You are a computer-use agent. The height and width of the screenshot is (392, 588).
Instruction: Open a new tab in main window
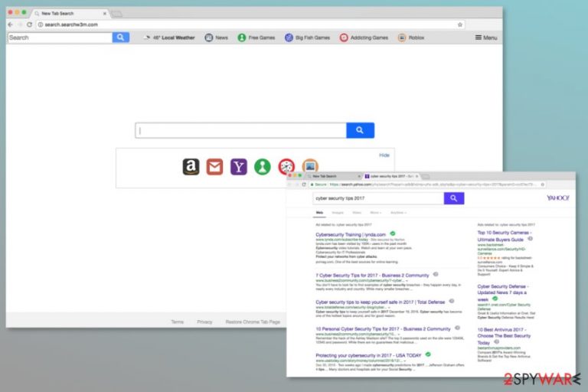pos(117,14)
